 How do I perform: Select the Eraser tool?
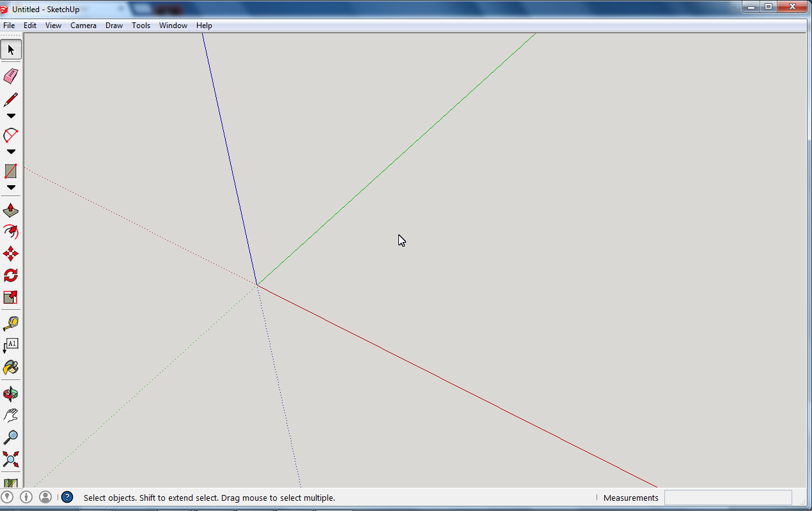11,76
